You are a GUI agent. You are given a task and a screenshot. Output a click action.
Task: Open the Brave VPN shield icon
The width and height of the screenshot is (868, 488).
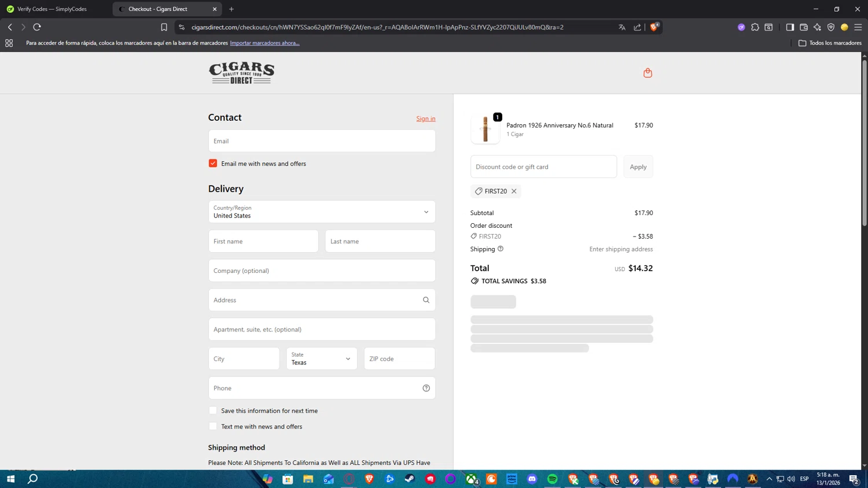(x=831, y=27)
